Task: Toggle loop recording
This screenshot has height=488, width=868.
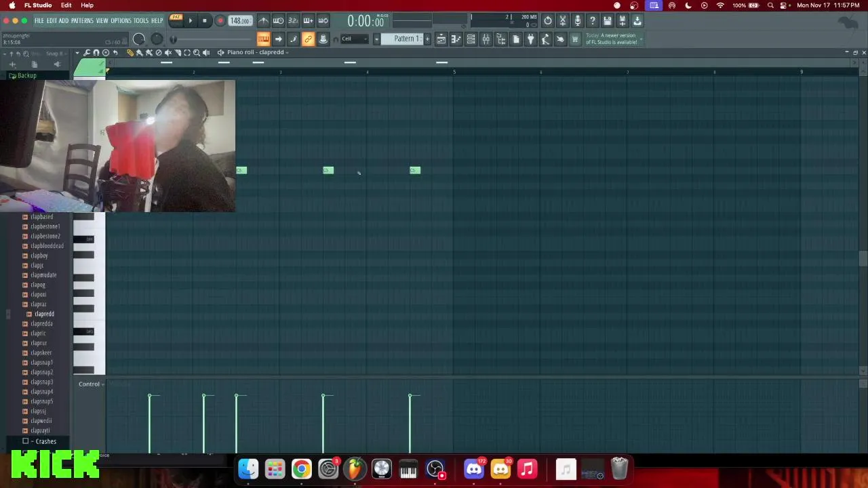Action: (323, 20)
